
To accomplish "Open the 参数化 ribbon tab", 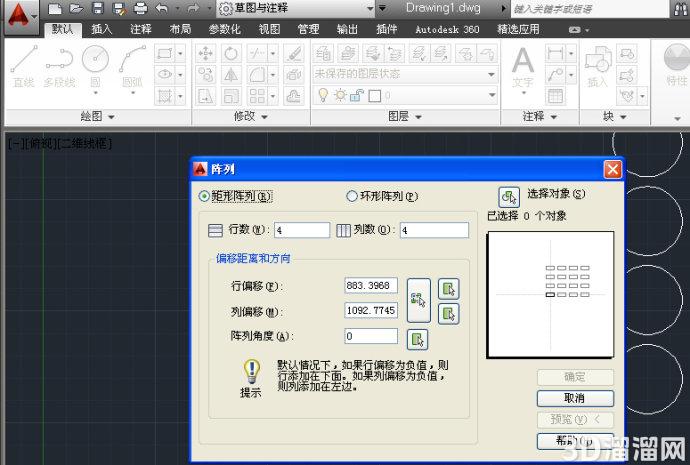I will coord(224,29).
